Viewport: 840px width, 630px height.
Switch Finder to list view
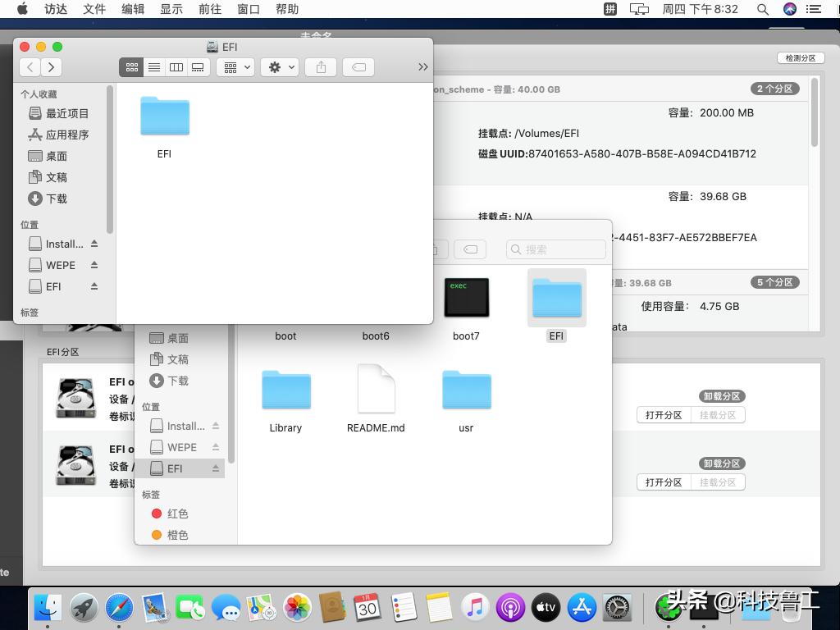click(153, 67)
